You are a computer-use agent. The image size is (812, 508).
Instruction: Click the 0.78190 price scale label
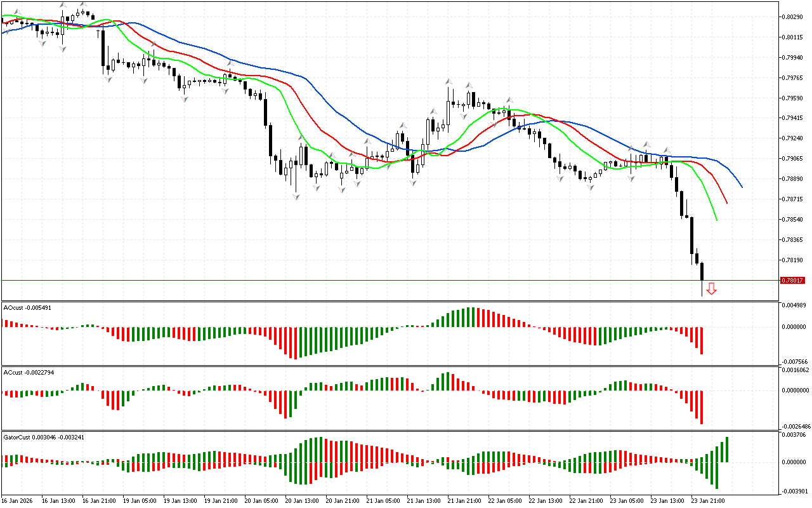[x=794, y=260]
